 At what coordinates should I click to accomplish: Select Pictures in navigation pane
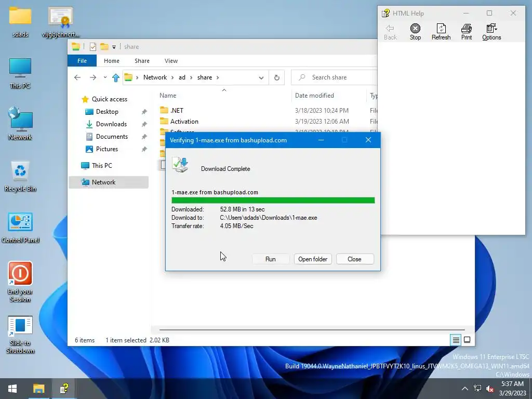pos(107,149)
